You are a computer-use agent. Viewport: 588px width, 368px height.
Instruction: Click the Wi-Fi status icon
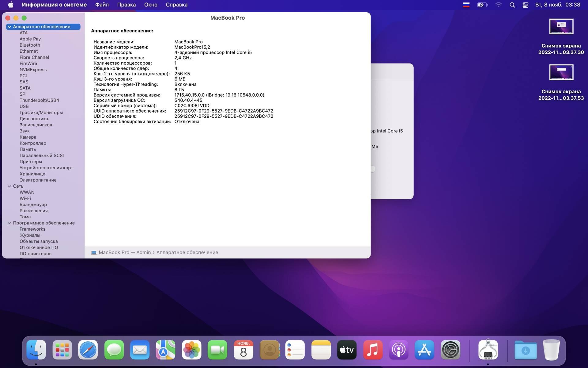click(498, 5)
